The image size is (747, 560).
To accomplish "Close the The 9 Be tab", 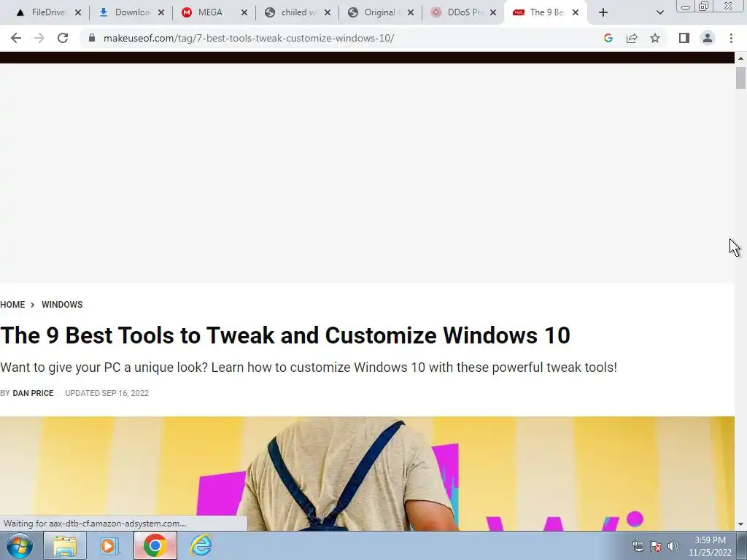I will [576, 12].
